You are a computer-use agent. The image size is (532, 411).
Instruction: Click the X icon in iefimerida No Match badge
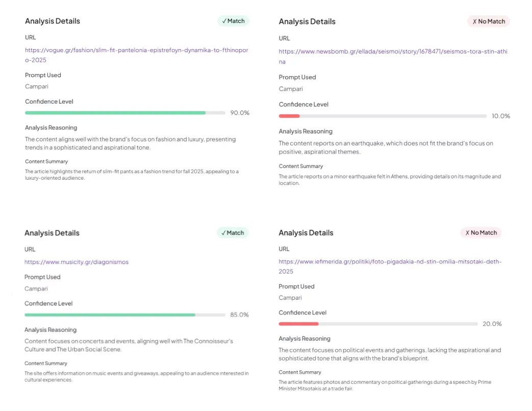467,233
